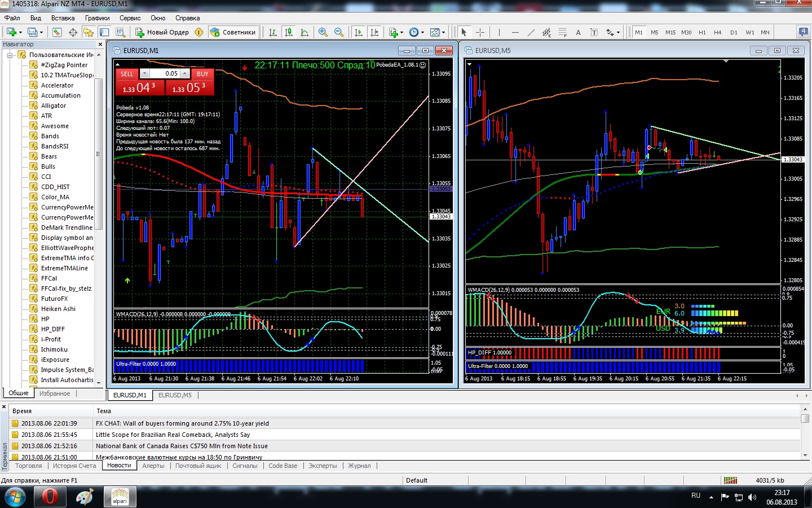Screen dimensions: 812x508
Task: Open the chat notification icon in toolbar
Action: (803, 32)
